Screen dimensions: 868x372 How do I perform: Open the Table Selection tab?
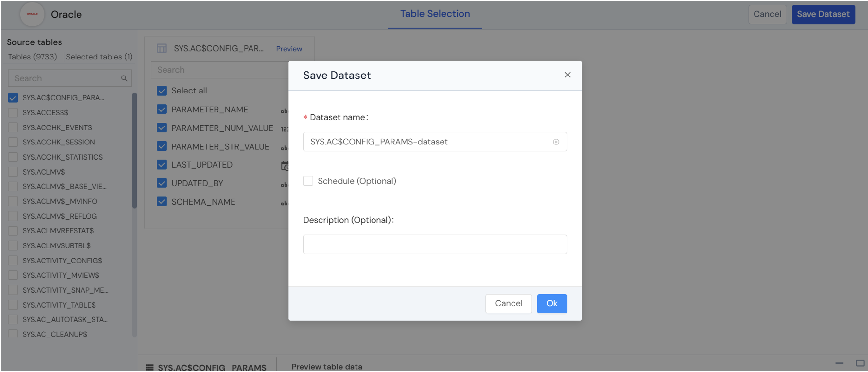coord(435,14)
